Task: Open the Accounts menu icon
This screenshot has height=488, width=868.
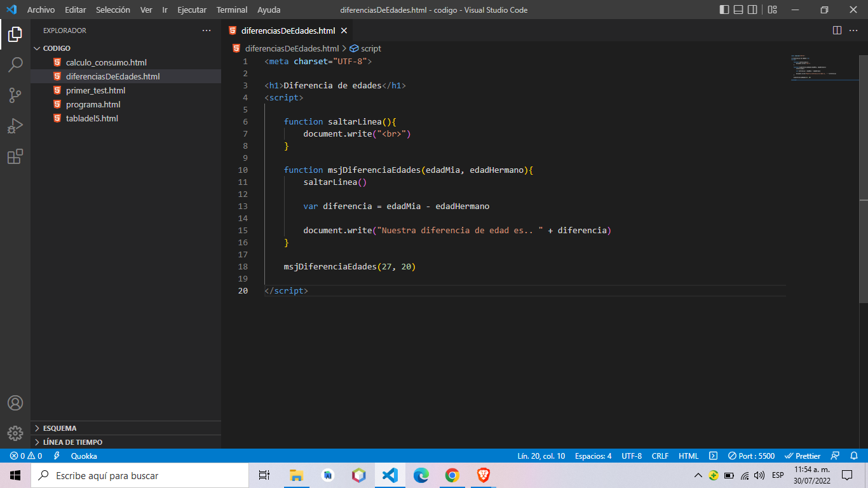Action: click(x=15, y=403)
